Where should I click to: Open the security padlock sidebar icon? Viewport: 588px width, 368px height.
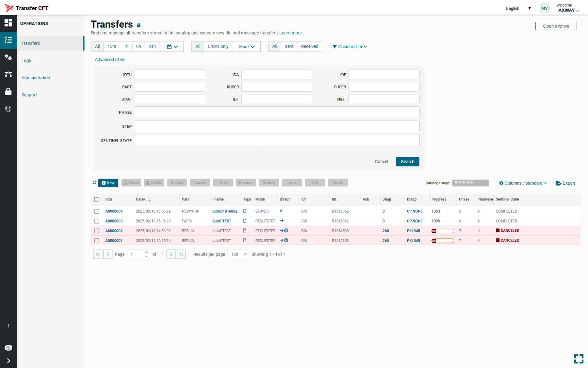[8, 91]
